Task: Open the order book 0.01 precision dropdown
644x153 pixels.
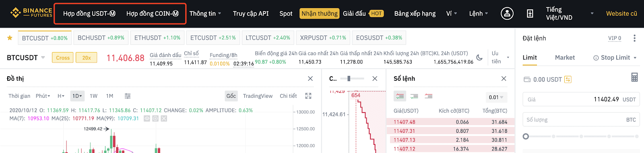Action: [496, 97]
